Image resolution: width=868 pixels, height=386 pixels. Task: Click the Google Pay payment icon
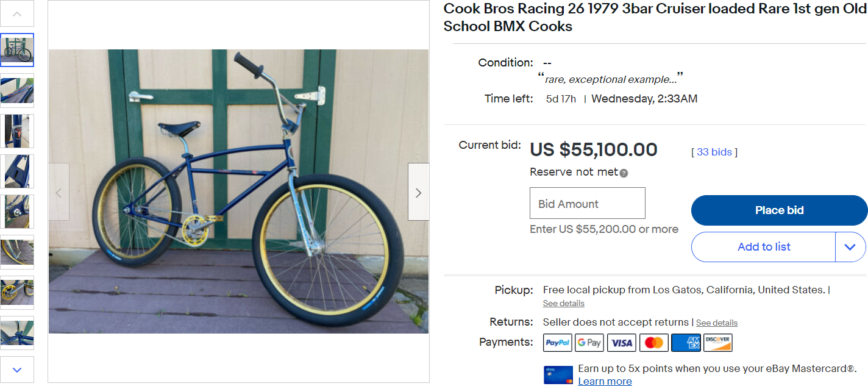[x=589, y=343]
